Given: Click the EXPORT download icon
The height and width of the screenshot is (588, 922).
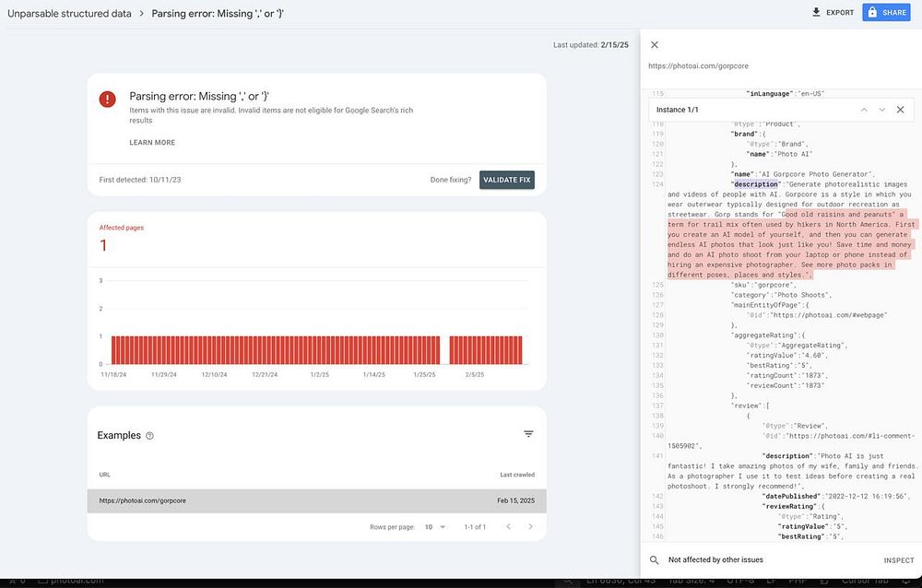Looking at the screenshot, I should (x=816, y=12).
